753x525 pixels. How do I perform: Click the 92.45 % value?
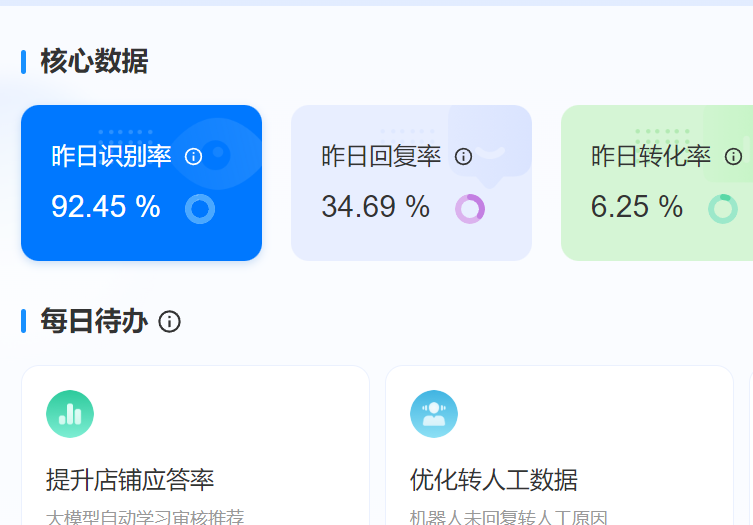tap(106, 207)
